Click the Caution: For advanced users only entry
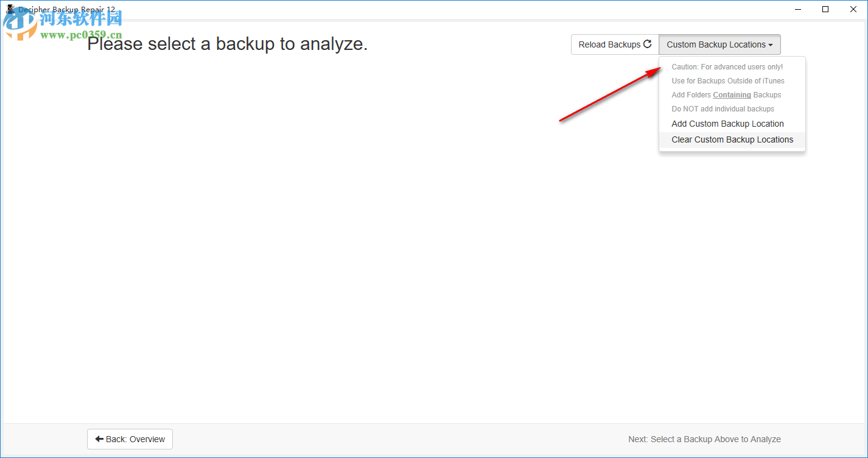Screen dimensions: 868x458 [727, 66]
